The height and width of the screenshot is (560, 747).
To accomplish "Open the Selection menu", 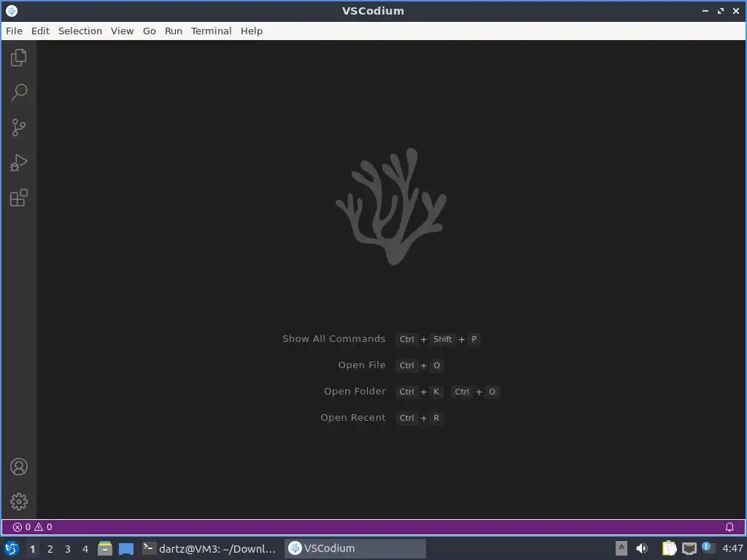I will pos(80,31).
